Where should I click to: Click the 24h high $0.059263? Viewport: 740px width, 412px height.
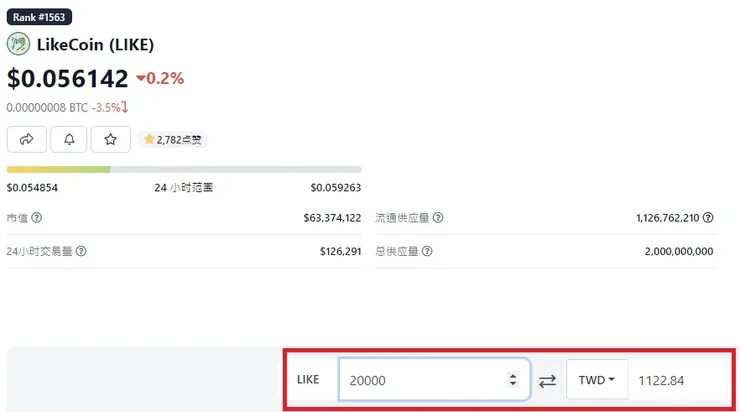tap(336, 188)
